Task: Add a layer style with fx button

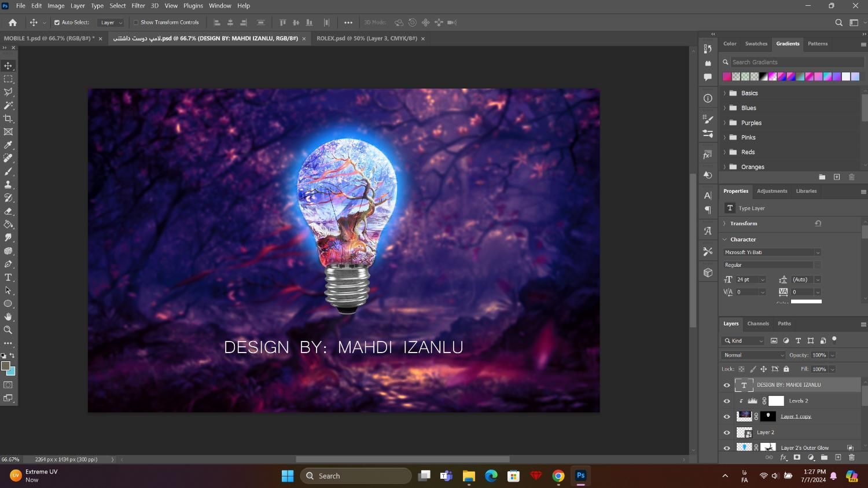Action: tap(784, 457)
